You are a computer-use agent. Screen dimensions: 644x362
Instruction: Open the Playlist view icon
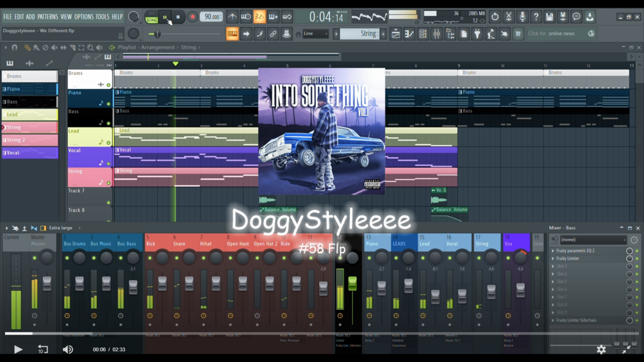395,34
